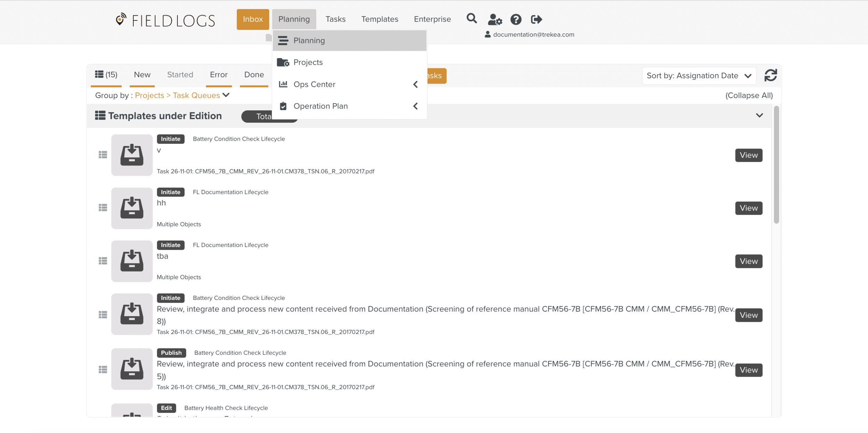Click list icon beside hh task
868x433 pixels.
[103, 208]
